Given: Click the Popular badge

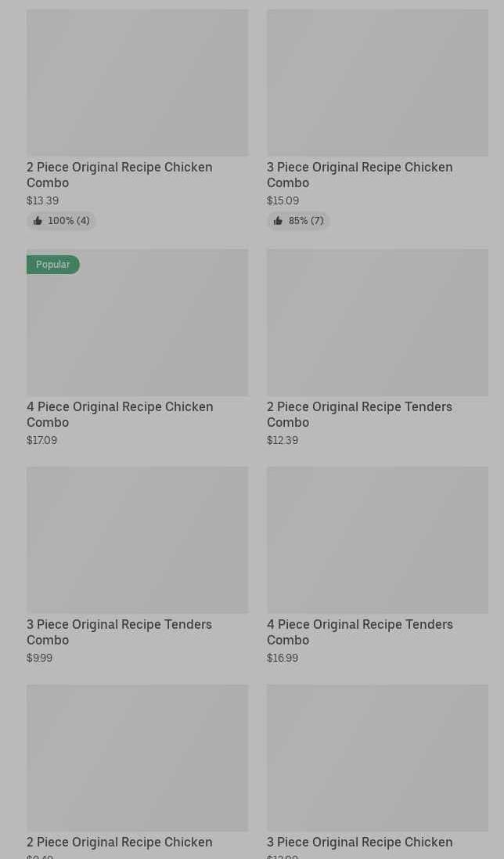Looking at the screenshot, I should tap(53, 265).
